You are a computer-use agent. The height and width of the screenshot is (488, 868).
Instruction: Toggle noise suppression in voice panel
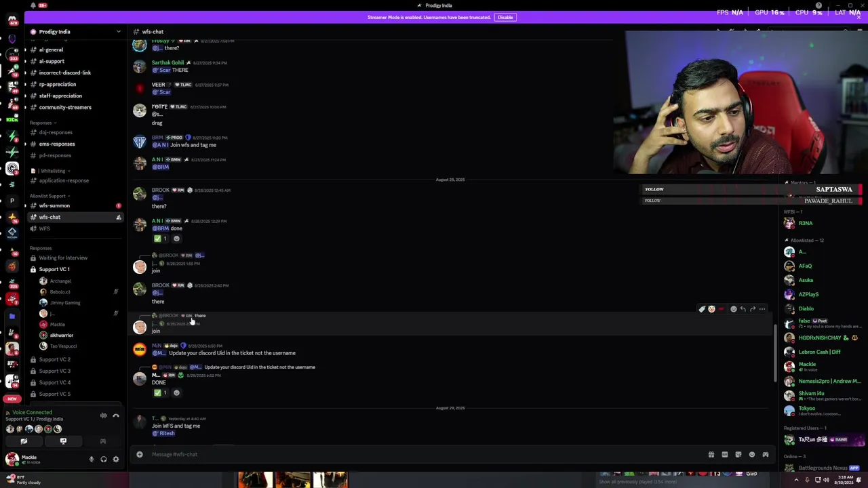click(x=104, y=415)
